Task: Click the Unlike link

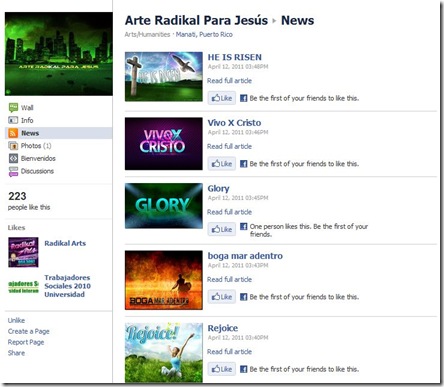Action: coord(16,320)
